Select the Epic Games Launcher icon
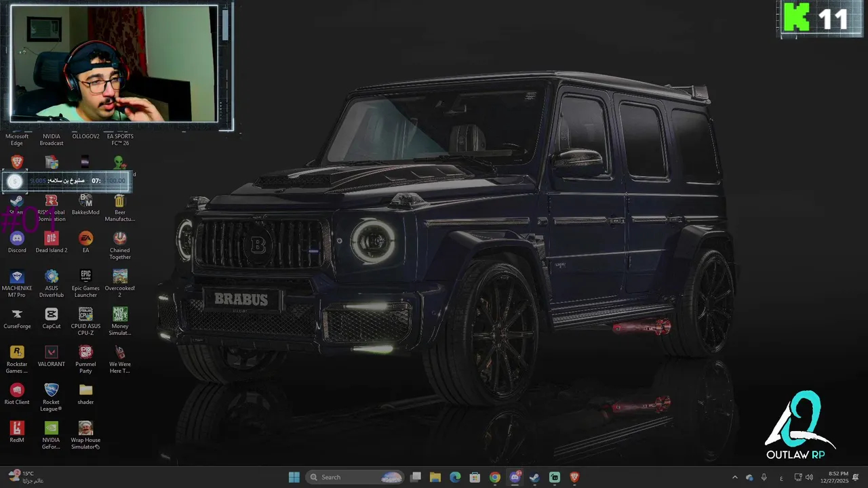Viewport: 868px width, 488px height. (x=85, y=283)
